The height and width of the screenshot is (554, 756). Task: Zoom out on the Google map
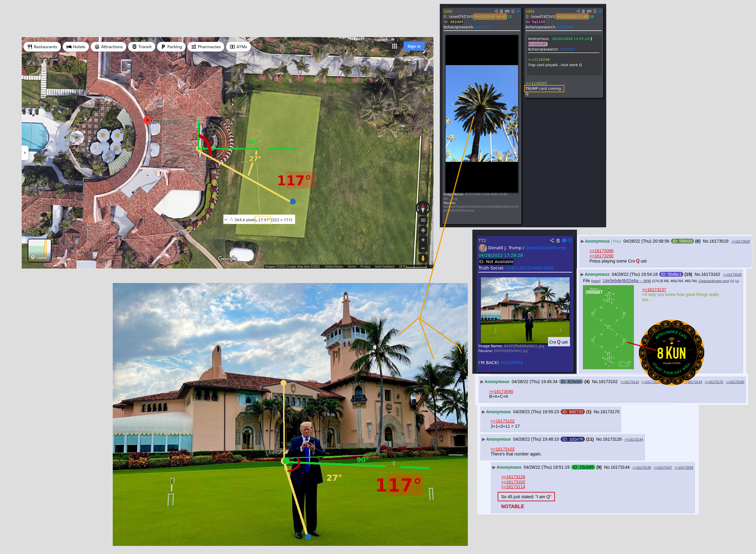(x=423, y=248)
